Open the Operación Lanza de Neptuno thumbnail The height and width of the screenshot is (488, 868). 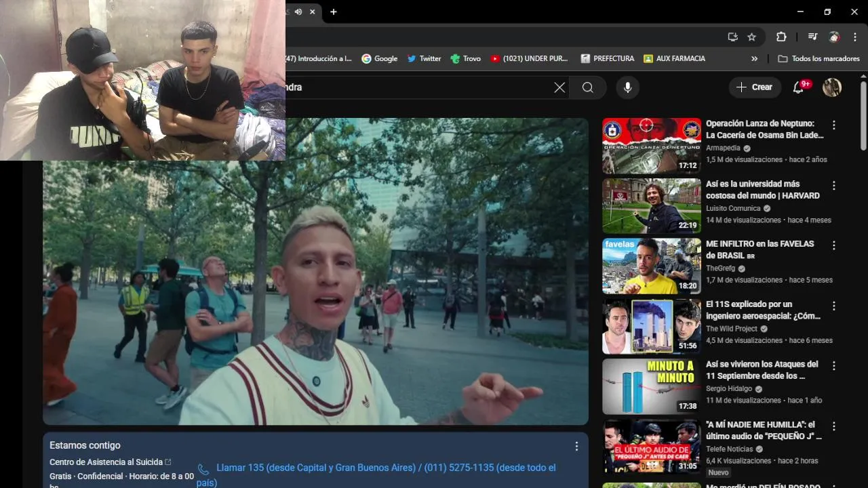(x=652, y=146)
